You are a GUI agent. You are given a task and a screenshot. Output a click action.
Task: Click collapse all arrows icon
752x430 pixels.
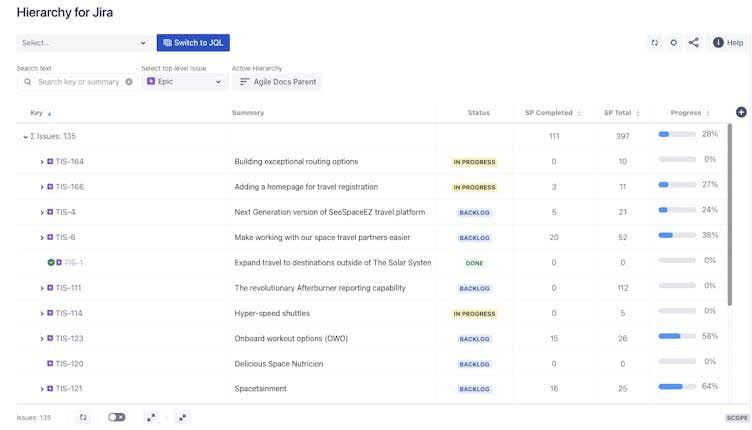tap(182, 418)
